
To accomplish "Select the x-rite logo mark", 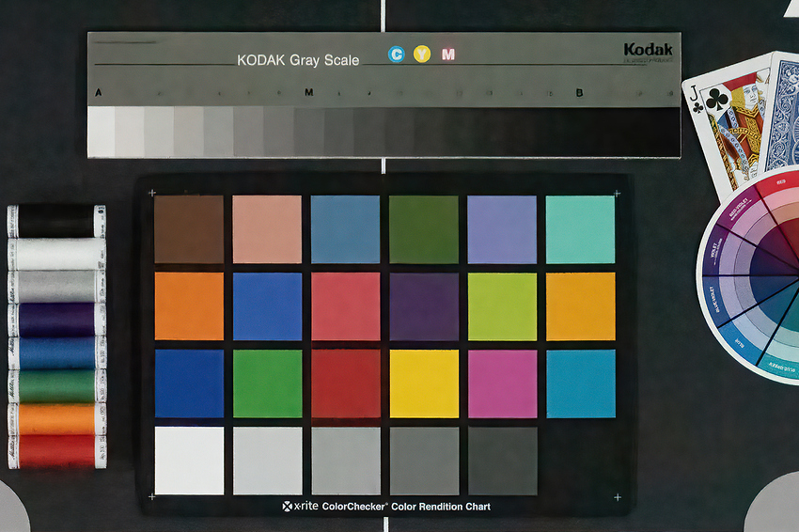I will click(288, 506).
